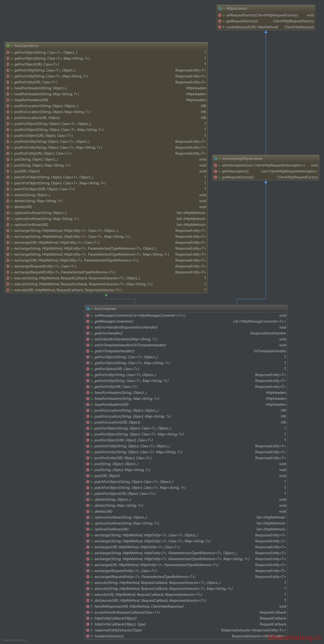The width and height of the screenshot is (324, 644).
Task: Click ClientHttpRequest return type in HttpAccessor
Action: pos(299,27)
